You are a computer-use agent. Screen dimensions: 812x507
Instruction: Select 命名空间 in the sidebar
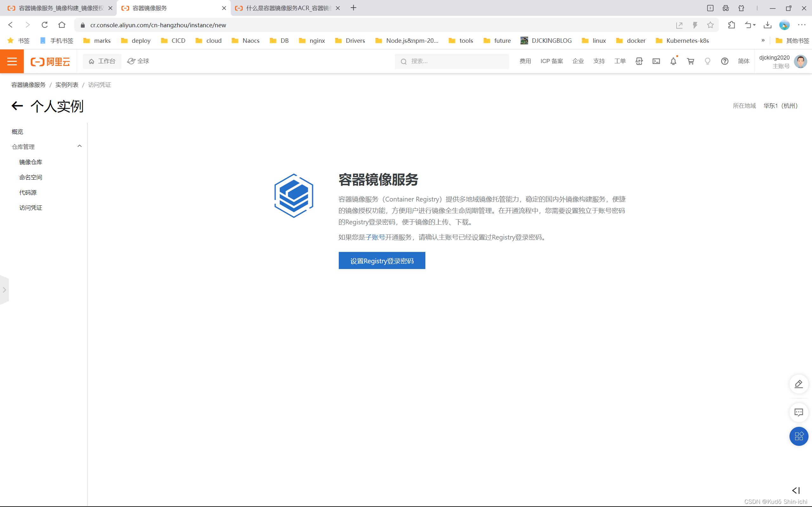(30, 177)
